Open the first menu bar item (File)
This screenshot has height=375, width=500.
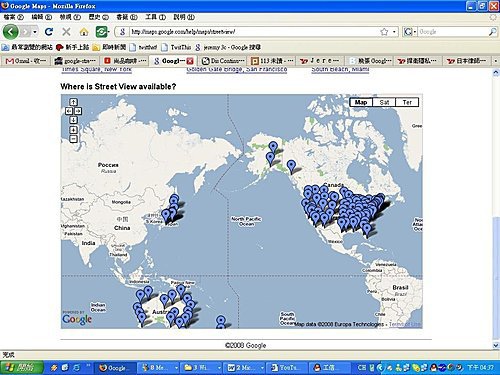[14, 17]
